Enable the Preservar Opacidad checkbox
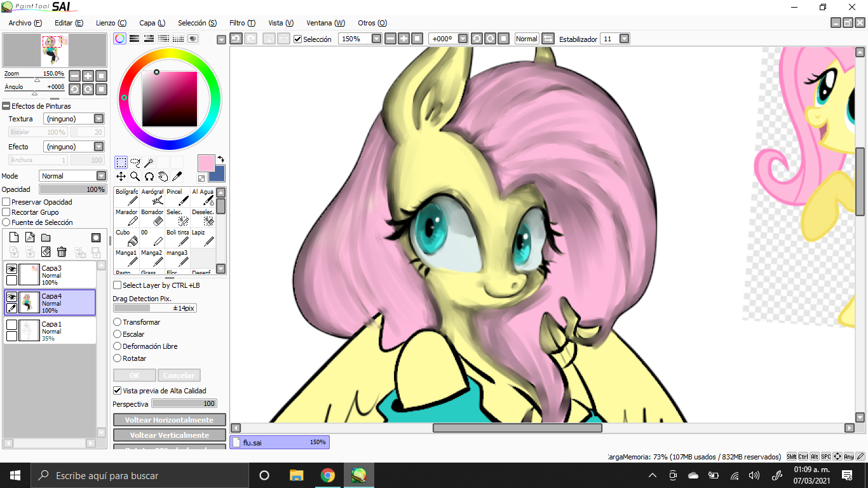The width and height of the screenshot is (868, 488). pos(5,201)
